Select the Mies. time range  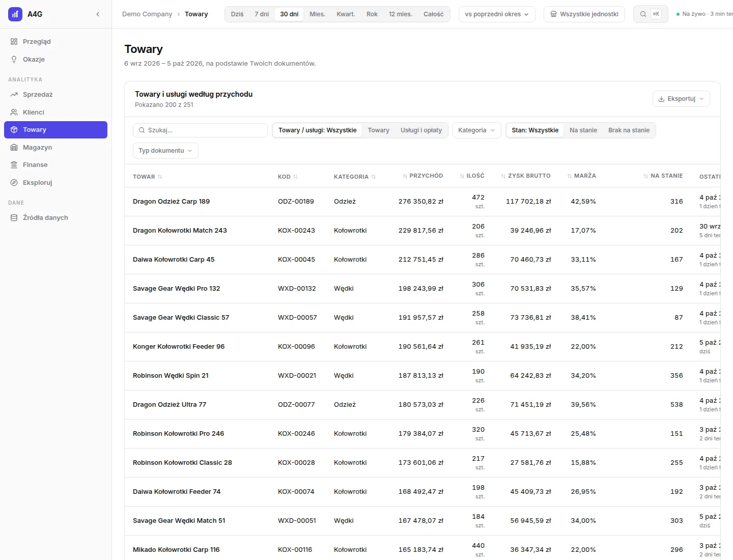pyautogui.click(x=317, y=14)
